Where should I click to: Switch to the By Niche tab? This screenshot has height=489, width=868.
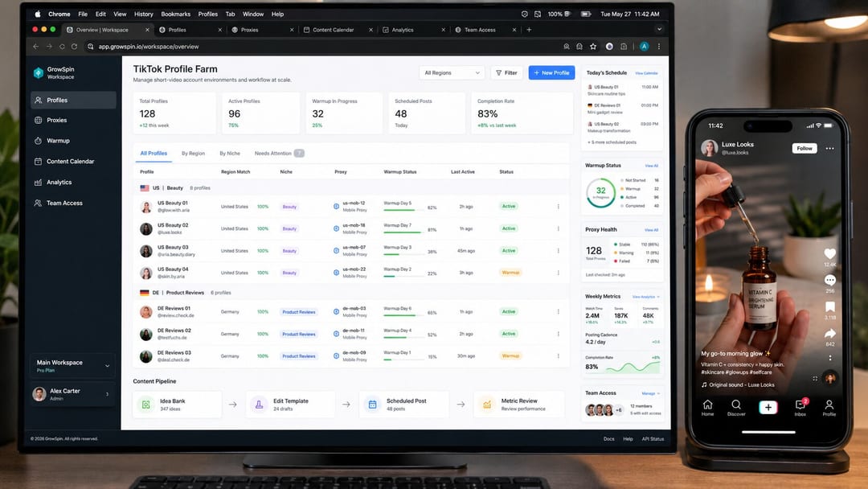(x=230, y=154)
